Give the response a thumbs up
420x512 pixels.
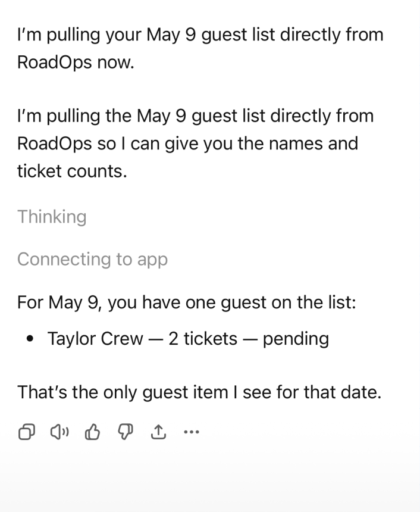tap(92, 433)
